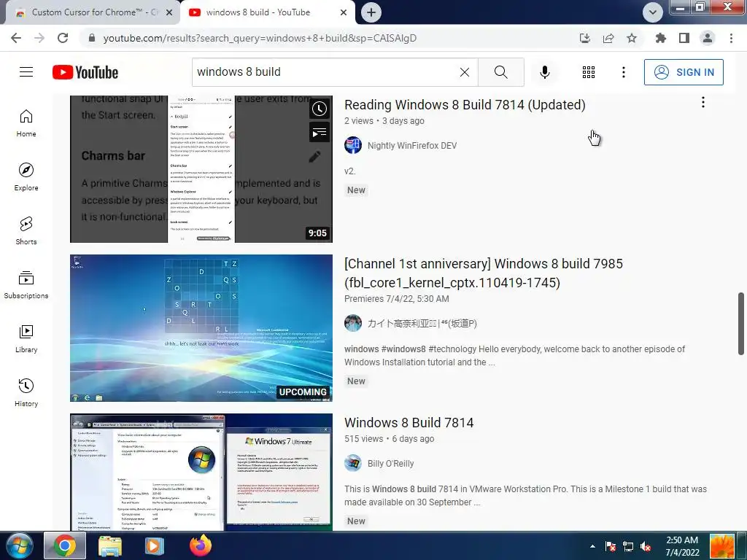Open the YouTube guide hamburger menu
The width and height of the screenshot is (747, 560).
point(26,72)
